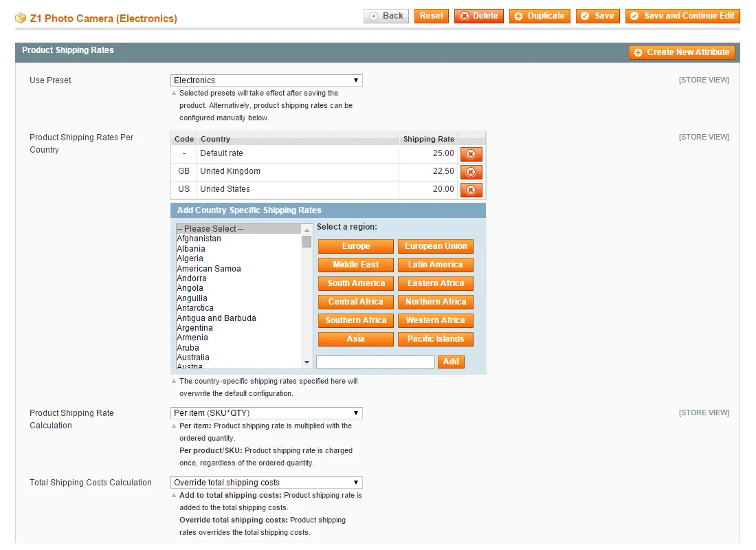Select the Latin America region
Screen dimensions: 756x550
click(436, 265)
